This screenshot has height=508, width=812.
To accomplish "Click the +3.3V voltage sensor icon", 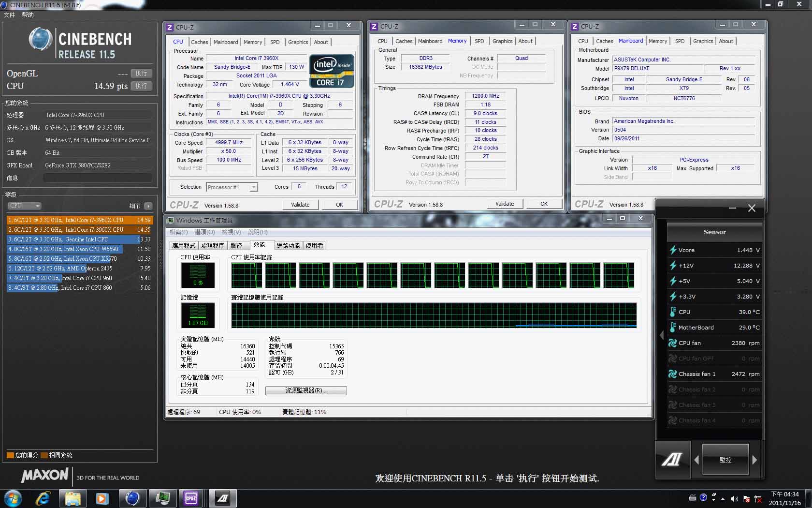I will pos(672,297).
